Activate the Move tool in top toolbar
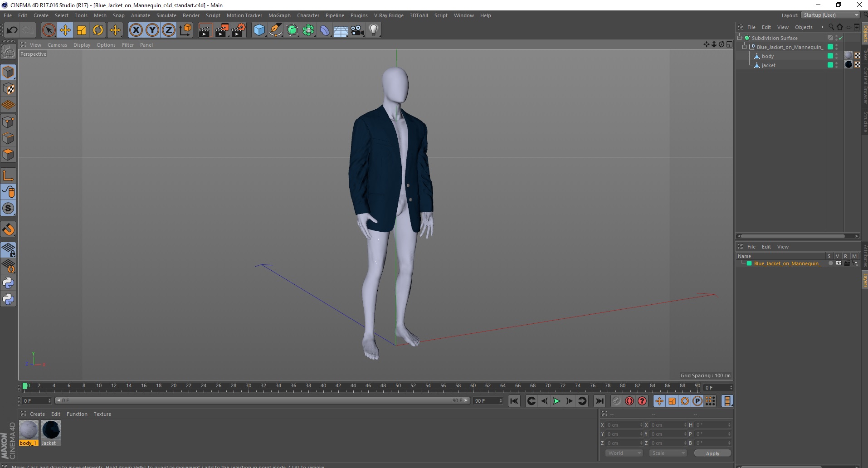868x468 pixels. pyautogui.click(x=65, y=30)
